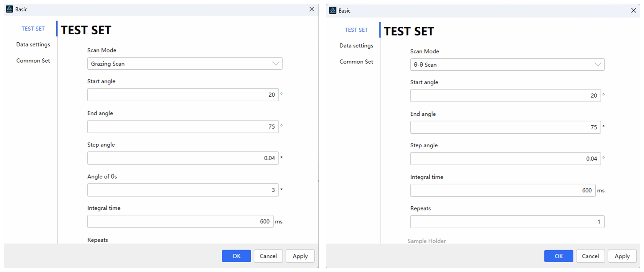The width and height of the screenshot is (644, 272).
Task: Select the Repeats field showing 1
Action: coord(507,222)
